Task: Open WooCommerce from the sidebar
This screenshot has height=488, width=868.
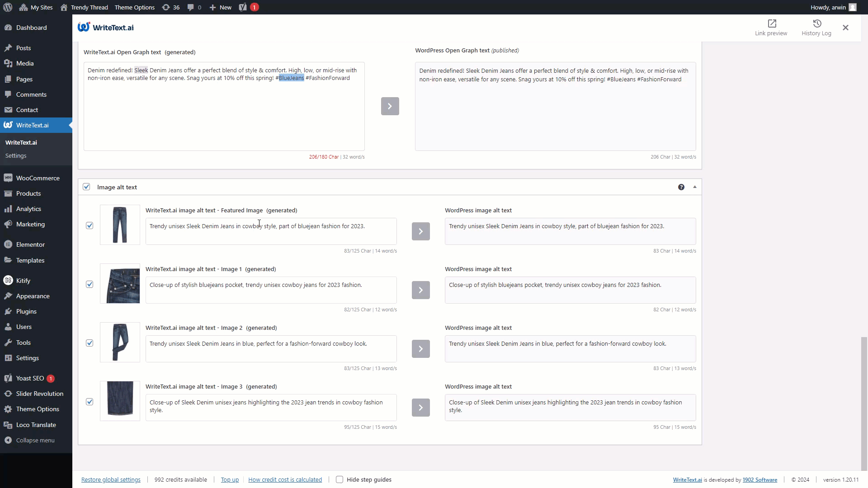Action: click(38, 178)
